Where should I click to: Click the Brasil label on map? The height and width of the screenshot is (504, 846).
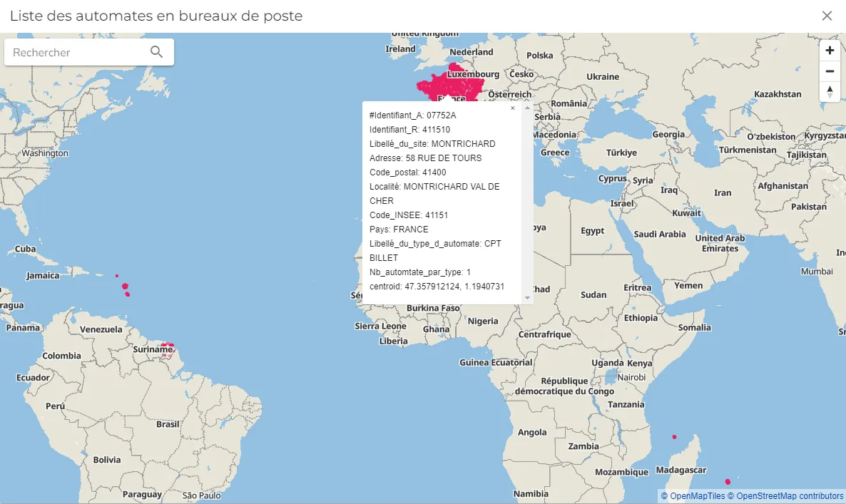tap(168, 424)
